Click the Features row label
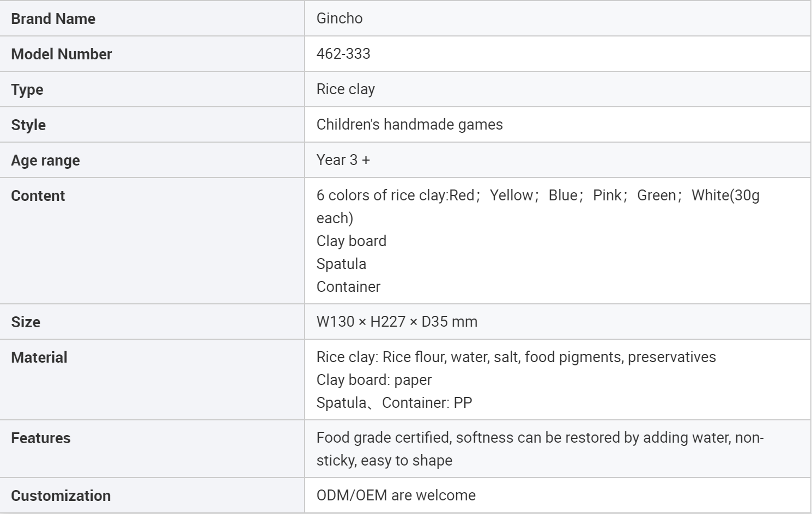812x514 pixels. 41,438
